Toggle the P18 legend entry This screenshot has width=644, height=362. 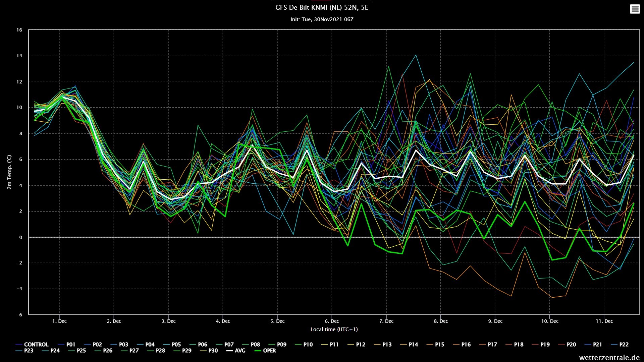pos(515,345)
